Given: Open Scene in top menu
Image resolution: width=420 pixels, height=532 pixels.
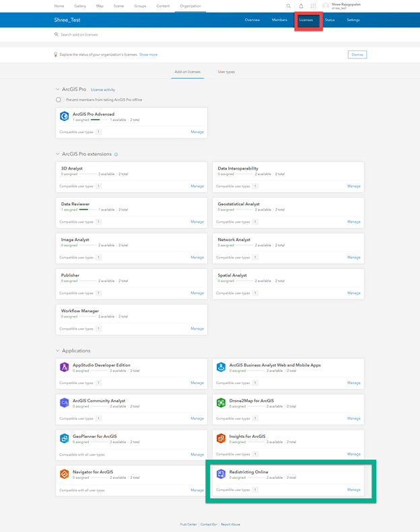Looking at the screenshot, I should click(x=119, y=6).
